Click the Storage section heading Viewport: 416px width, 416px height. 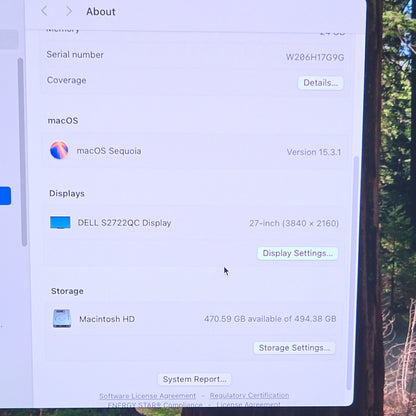click(x=67, y=291)
